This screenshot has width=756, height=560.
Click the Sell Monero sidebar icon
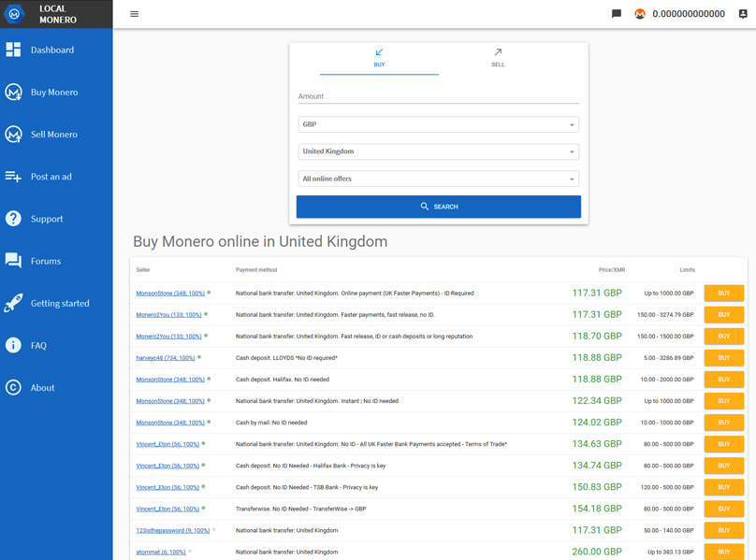13,135
